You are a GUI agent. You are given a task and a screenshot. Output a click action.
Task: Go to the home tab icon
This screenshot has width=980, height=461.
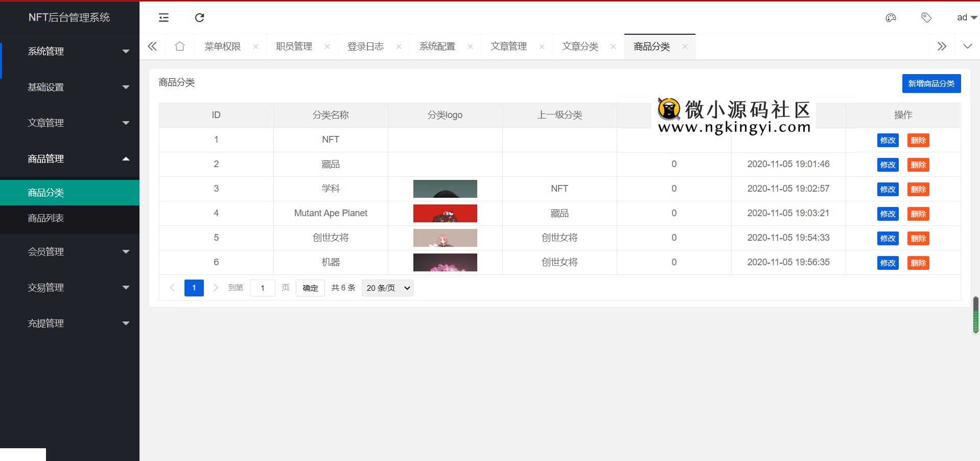[x=179, y=47]
